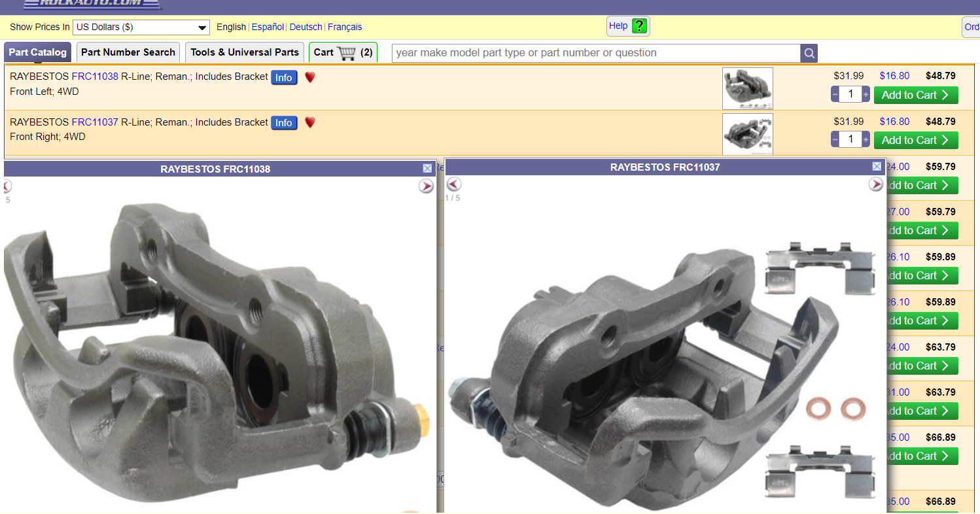Select the English language link

[x=231, y=27]
